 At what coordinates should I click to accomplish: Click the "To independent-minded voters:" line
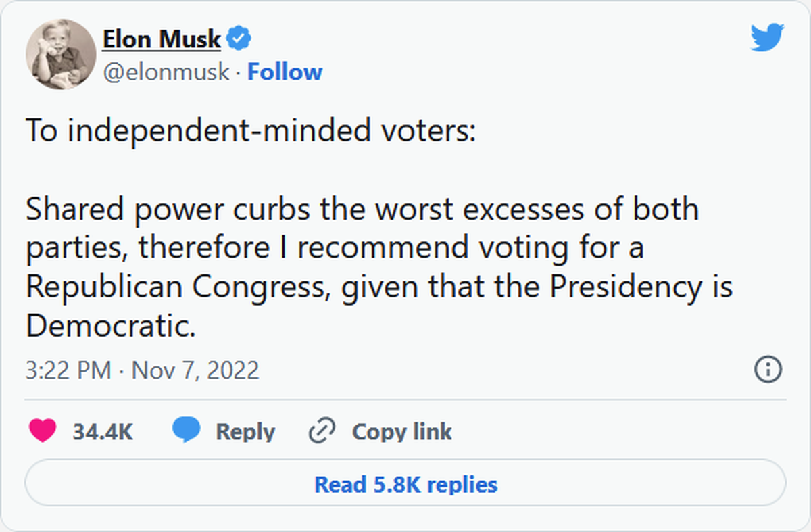[251, 130]
